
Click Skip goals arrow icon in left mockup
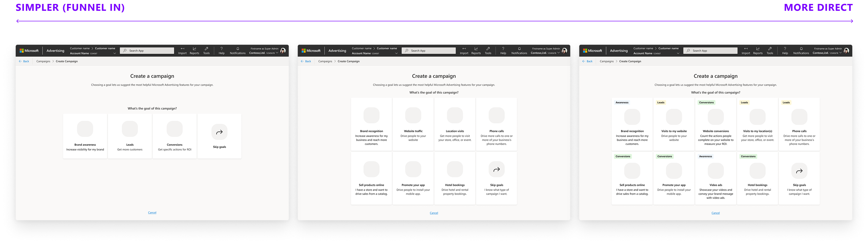[219, 132]
